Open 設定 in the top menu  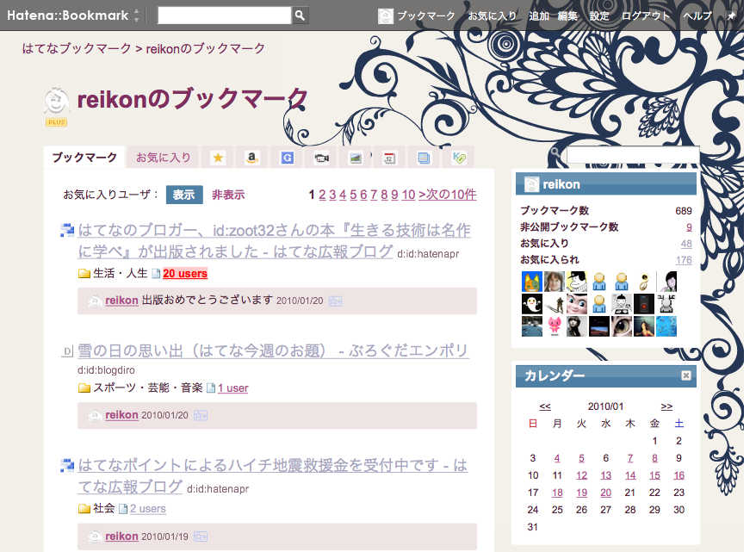coord(599,16)
